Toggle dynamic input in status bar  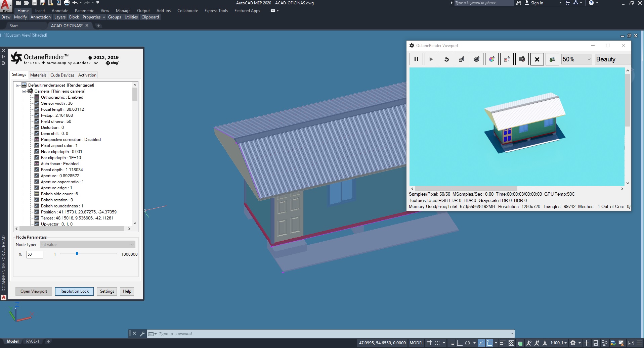pyautogui.click(x=452, y=343)
